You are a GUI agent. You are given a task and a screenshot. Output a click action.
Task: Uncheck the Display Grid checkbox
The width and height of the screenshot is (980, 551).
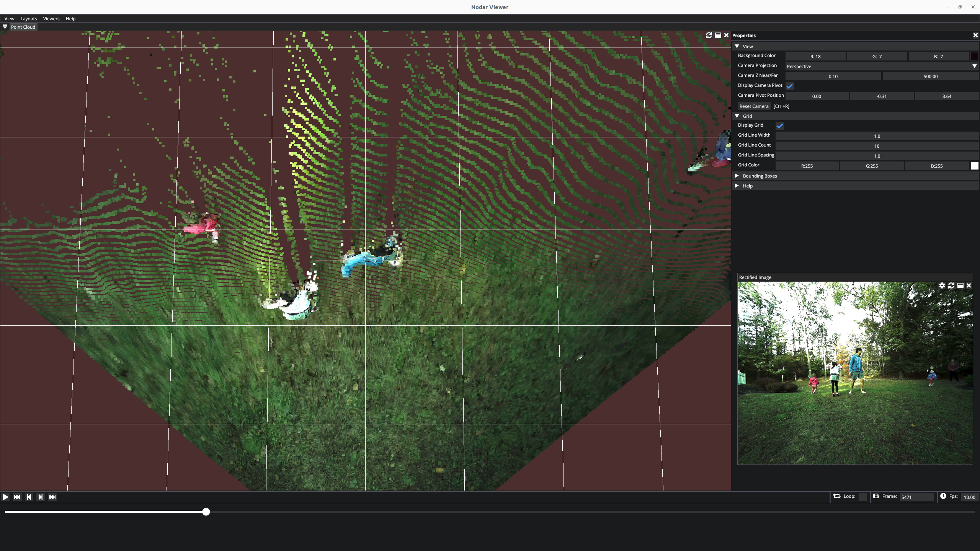(x=780, y=126)
